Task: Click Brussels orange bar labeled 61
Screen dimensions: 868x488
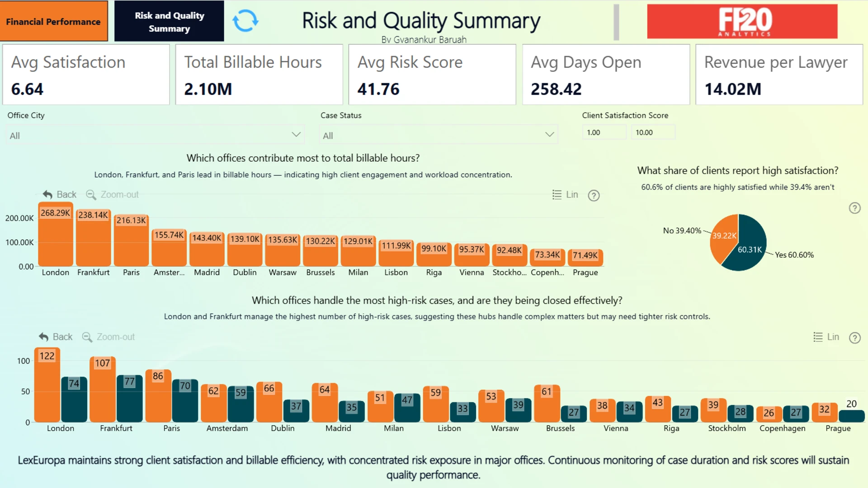Action: (x=547, y=404)
